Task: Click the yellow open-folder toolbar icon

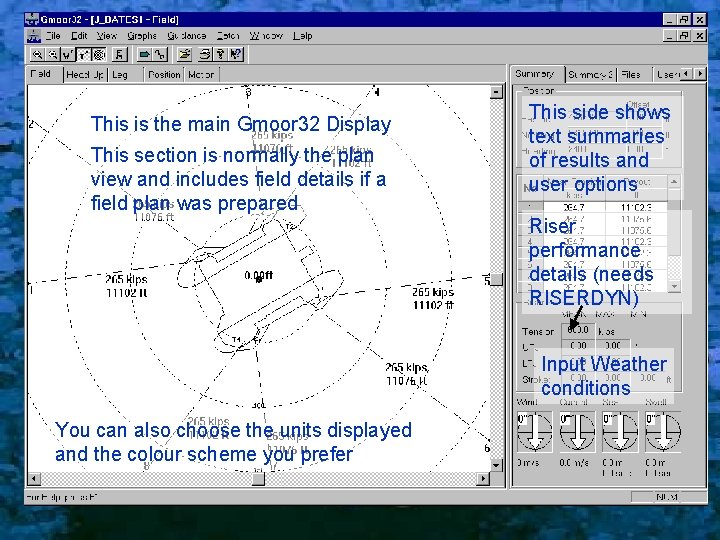Action: [x=184, y=55]
